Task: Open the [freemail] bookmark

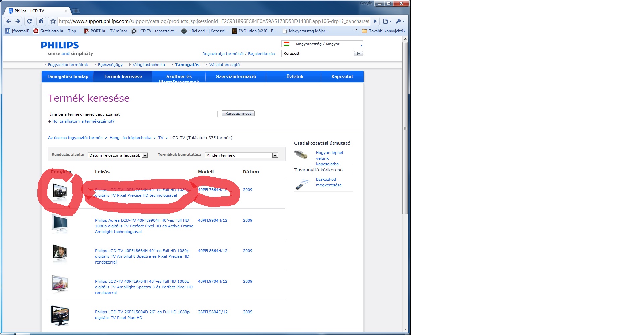Action: 17,31
